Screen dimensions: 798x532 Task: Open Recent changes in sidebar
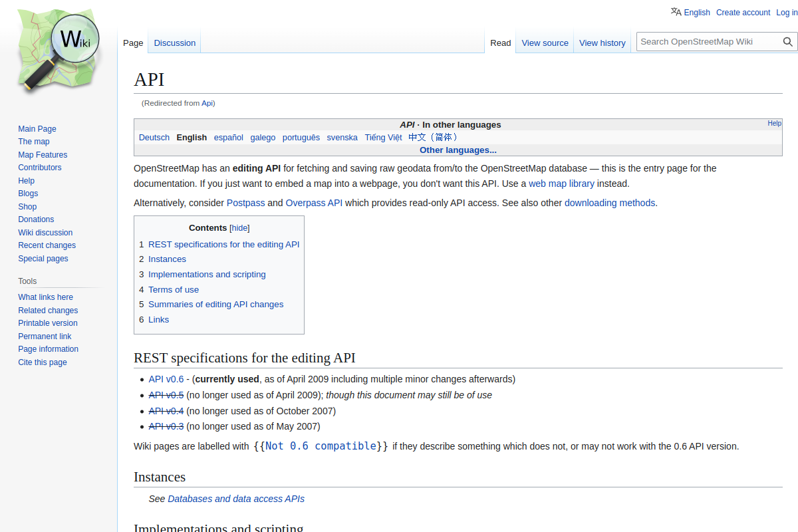pyautogui.click(x=47, y=245)
